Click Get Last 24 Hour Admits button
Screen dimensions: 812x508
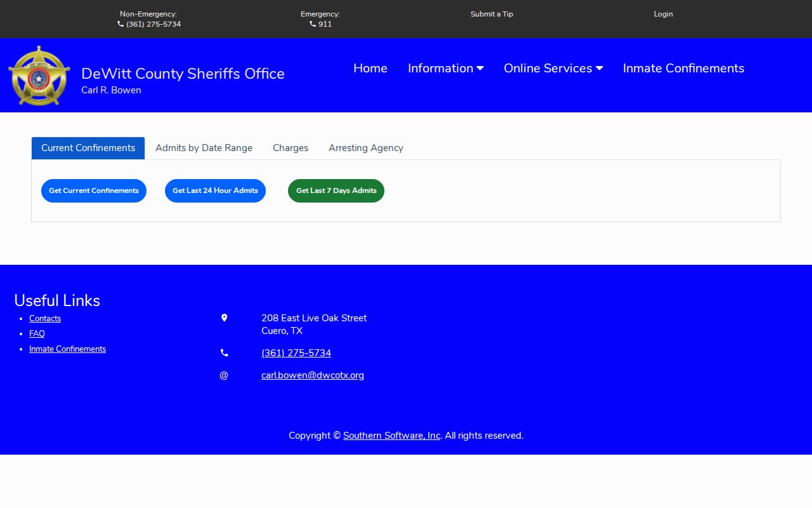point(215,190)
